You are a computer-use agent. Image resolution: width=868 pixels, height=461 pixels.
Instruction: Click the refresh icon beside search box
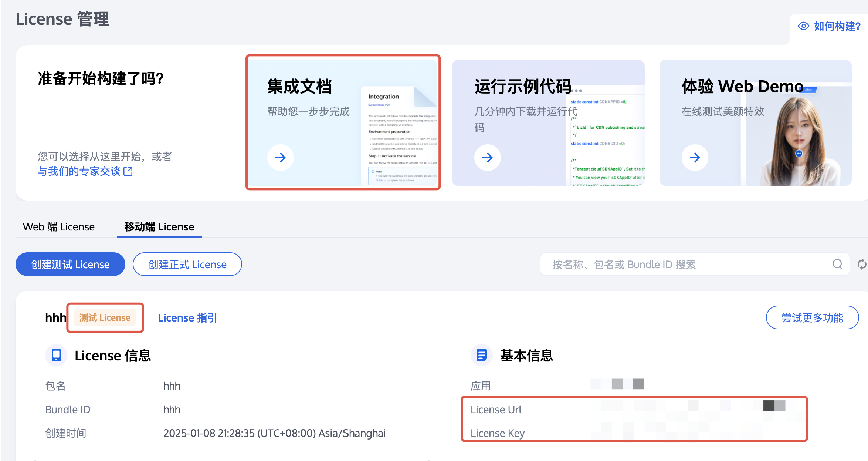pyautogui.click(x=862, y=264)
